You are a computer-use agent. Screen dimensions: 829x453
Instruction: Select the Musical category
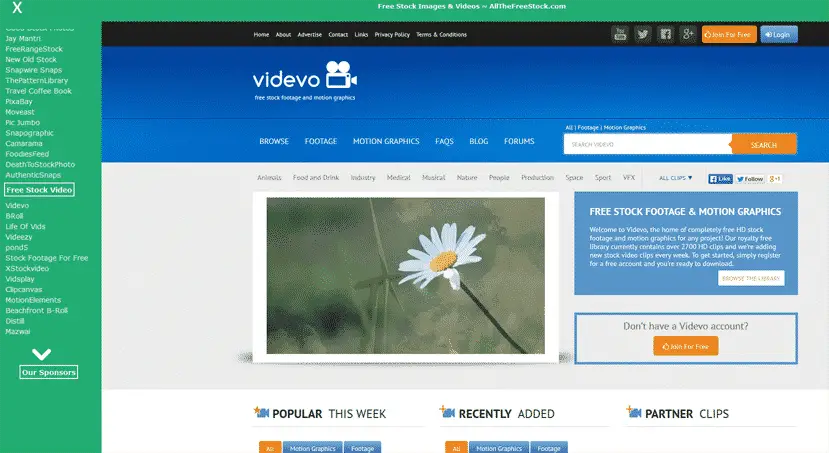coord(434,178)
